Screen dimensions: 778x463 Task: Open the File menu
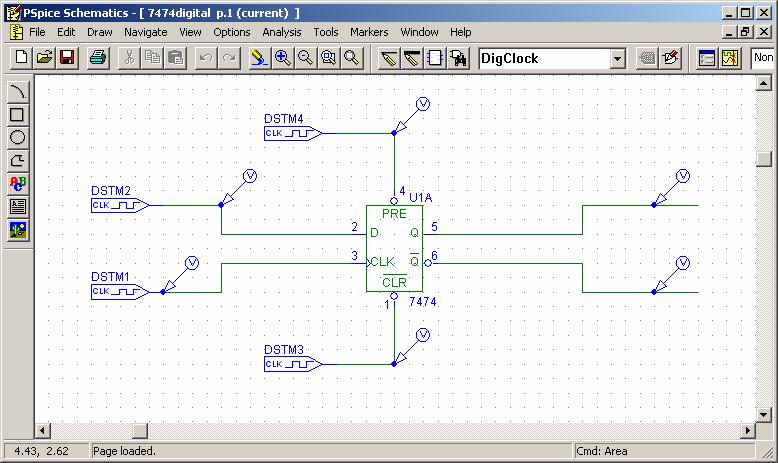pos(37,32)
